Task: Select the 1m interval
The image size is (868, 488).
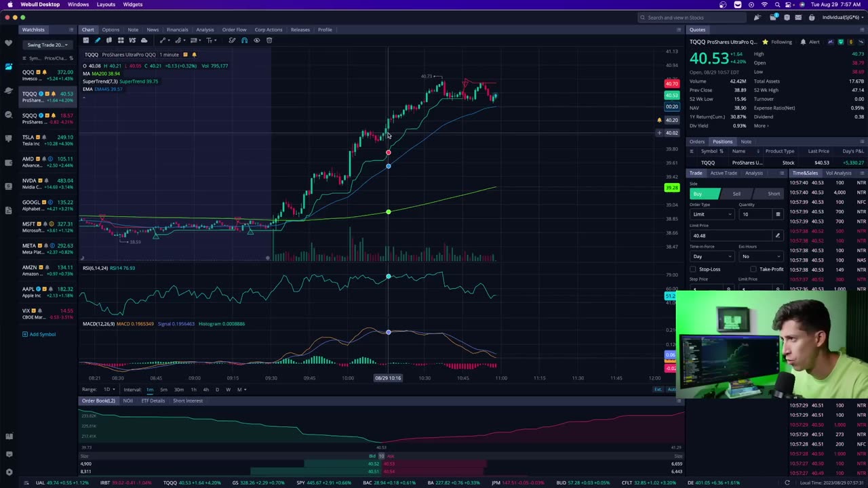Action: coord(149,390)
